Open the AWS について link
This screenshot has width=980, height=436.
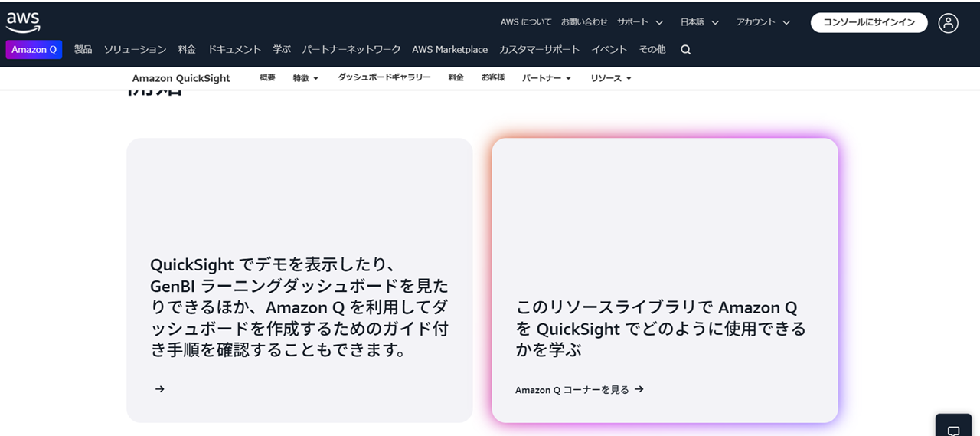(x=526, y=22)
